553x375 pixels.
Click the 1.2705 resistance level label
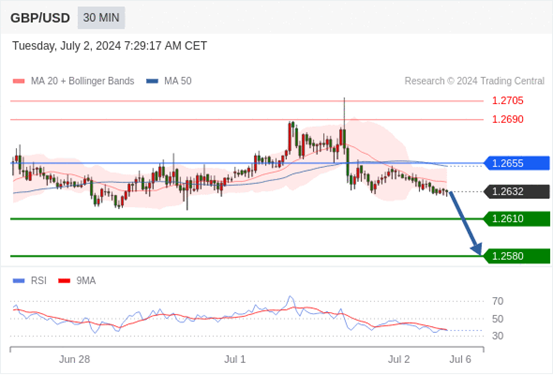[508, 101]
